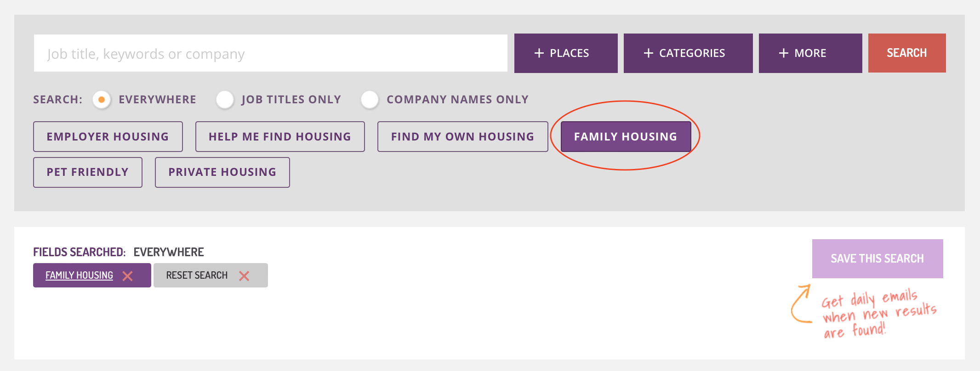
Task: Toggle the Help Me Find Housing filter
Action: point(280,136)
